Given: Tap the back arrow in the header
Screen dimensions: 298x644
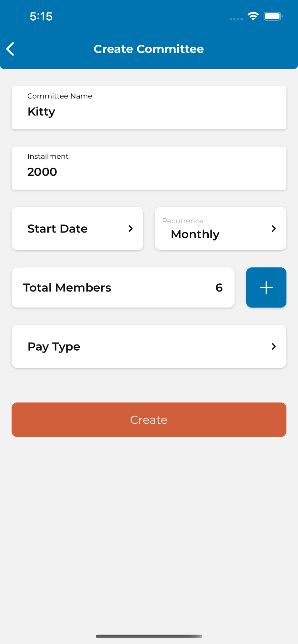Looking at the screenshot, I should (x=10, y=49).
